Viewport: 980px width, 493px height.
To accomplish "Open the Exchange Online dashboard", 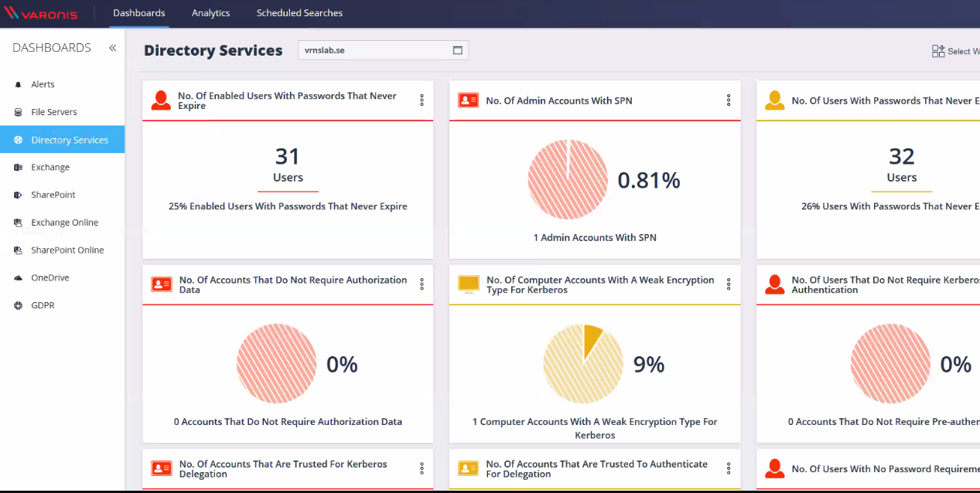I will [x=62, y=223].
